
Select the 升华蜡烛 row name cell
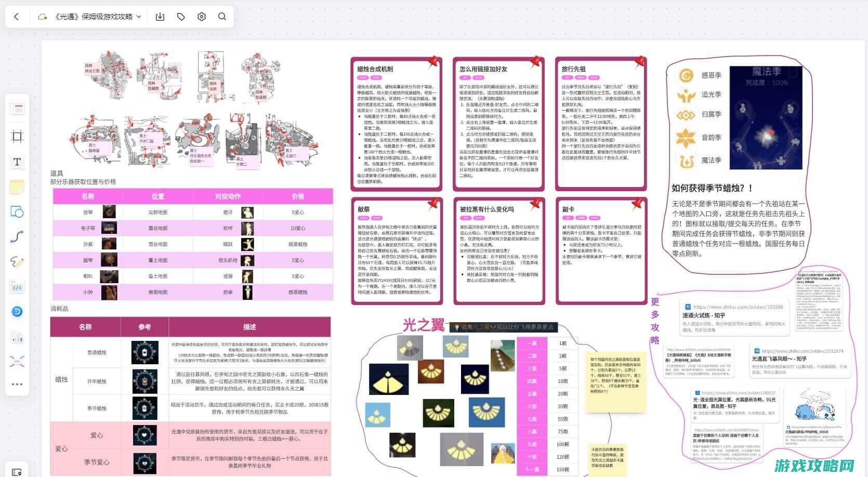(x=97, y=381)
